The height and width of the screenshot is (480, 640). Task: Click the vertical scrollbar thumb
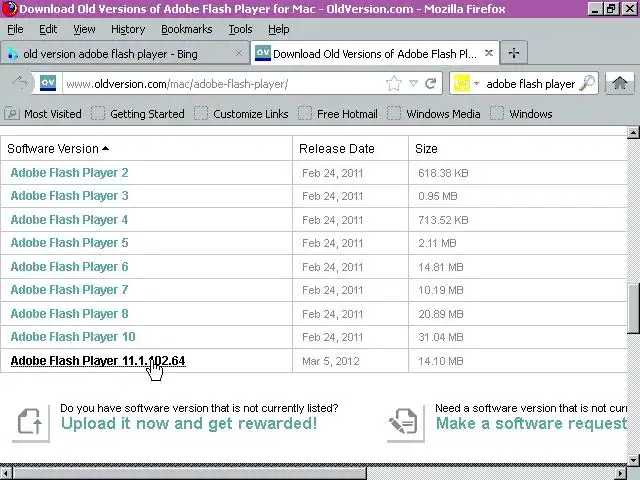633,309
